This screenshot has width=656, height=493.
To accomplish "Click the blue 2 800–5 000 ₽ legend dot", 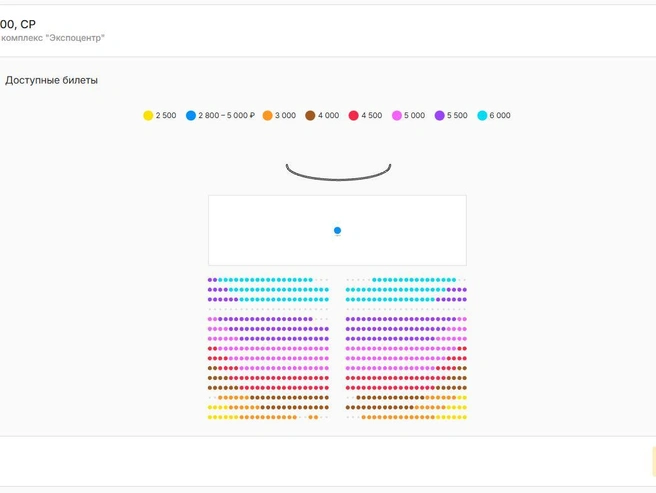I will tap(191, 116).
